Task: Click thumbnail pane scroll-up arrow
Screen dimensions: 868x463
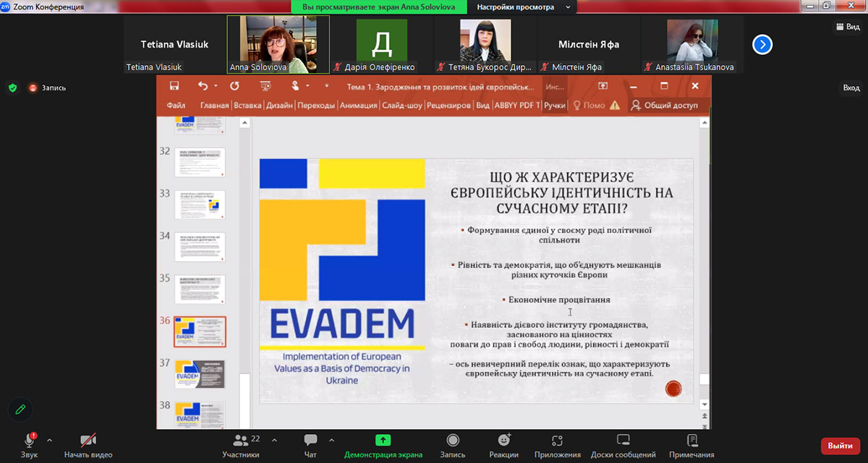Action: 244,123
